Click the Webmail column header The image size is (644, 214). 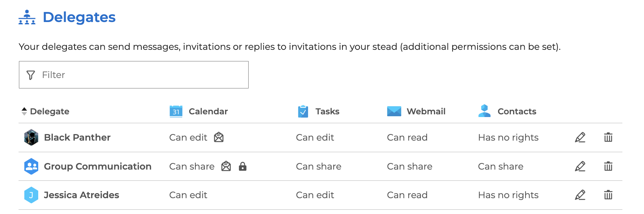(x=425, y=111)
